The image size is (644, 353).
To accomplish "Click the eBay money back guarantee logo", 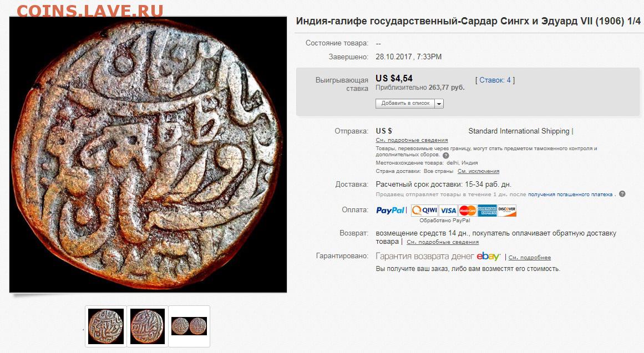I will (488, 257).
